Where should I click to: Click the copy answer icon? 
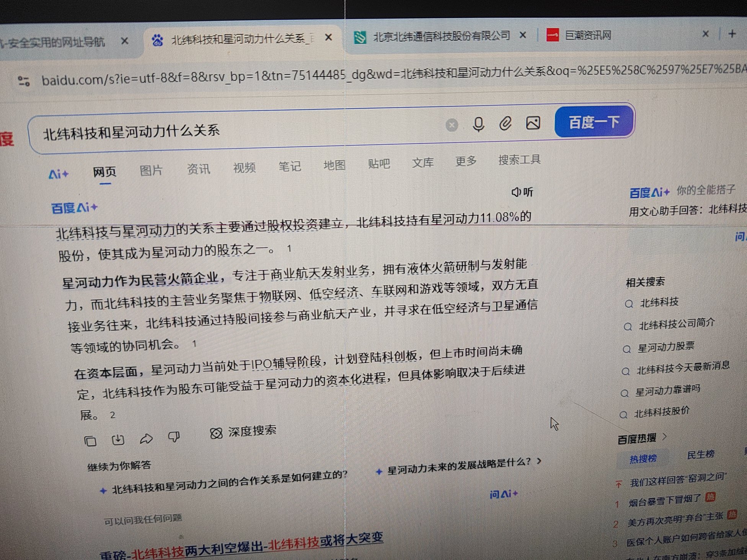90,441
